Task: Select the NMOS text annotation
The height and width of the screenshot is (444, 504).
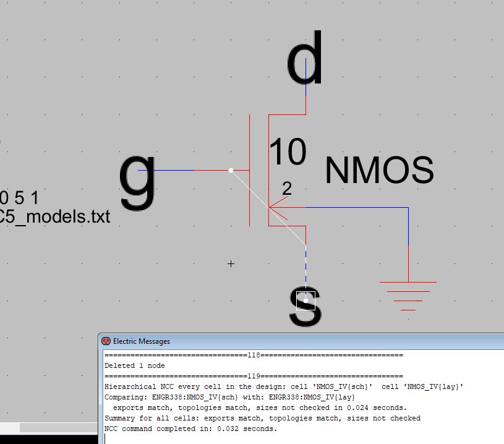Action: (378, 171)
